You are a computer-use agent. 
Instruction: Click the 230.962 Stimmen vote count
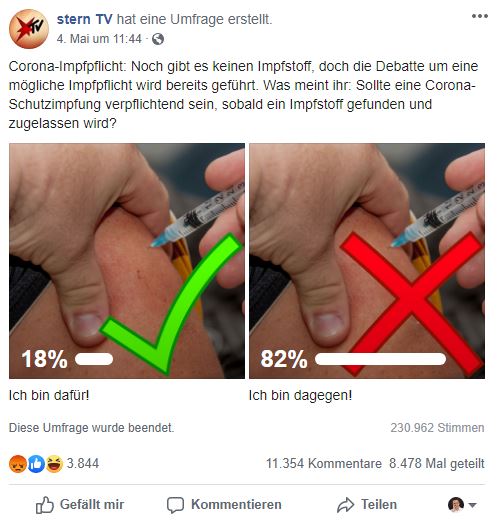click(x=437, y=428)
